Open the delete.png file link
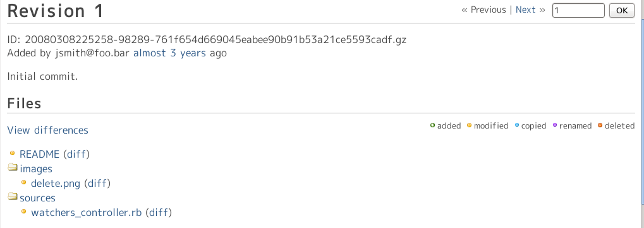The image size is (644, 228). (56, 183)
